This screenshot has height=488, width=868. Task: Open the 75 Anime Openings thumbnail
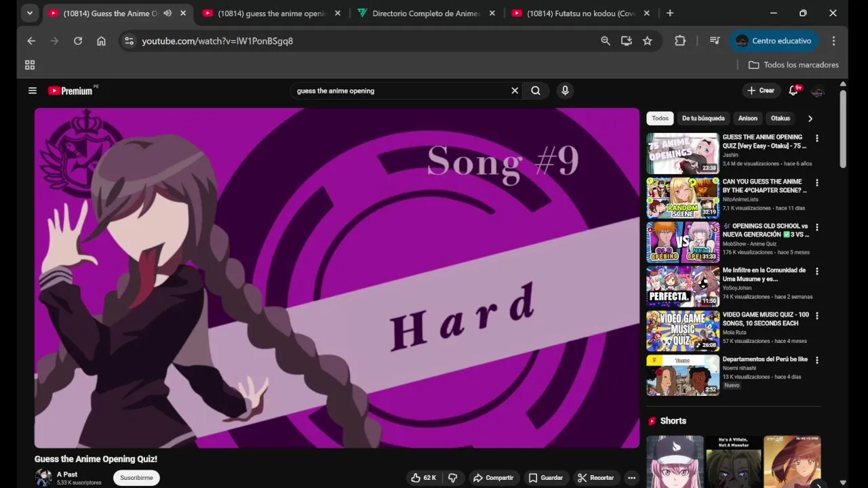683,153
